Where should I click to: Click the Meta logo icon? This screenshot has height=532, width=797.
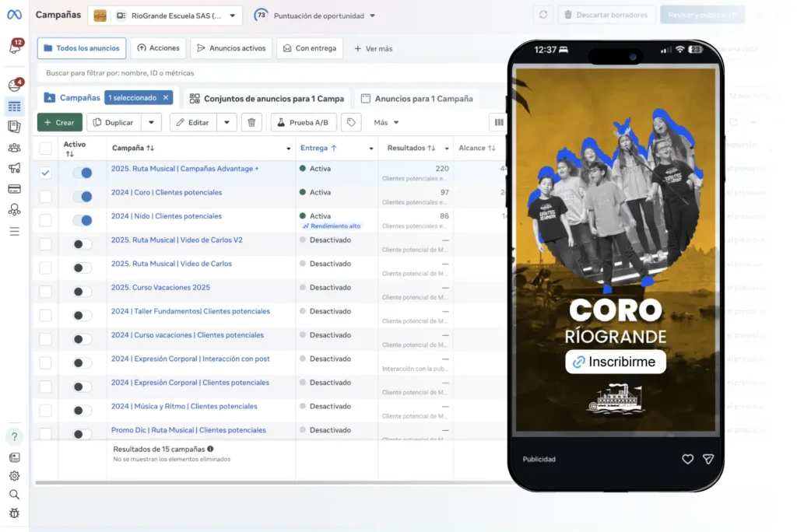coord(14,16)
